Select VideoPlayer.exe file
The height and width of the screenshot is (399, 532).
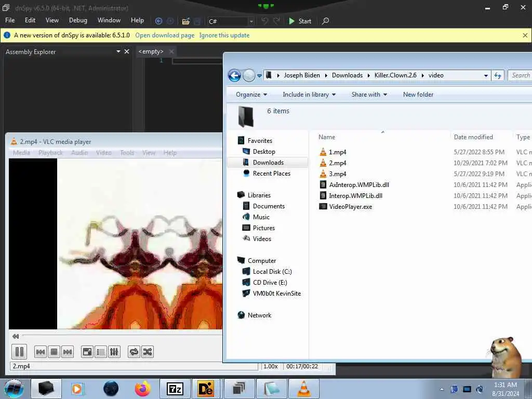[345, 206]
